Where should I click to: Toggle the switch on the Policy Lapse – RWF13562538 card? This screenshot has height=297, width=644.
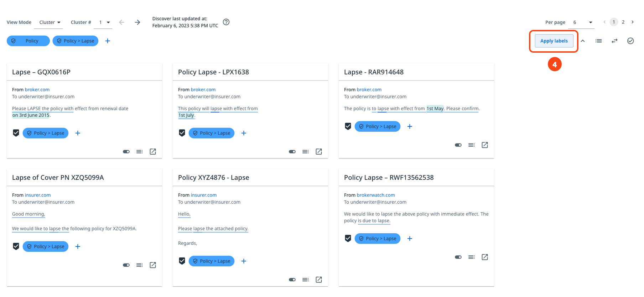click(458, 257)
